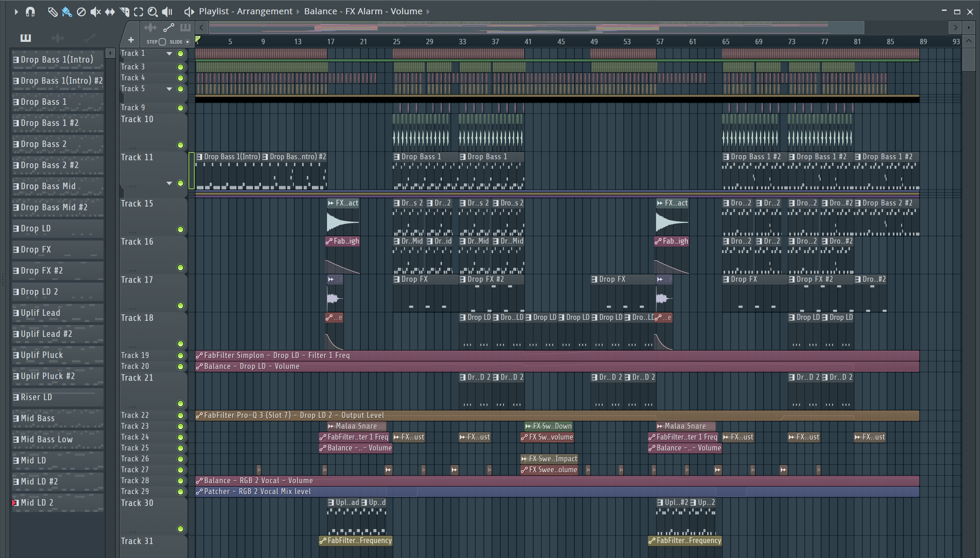Enable the STEP checkbox

(x=162, y=42)
